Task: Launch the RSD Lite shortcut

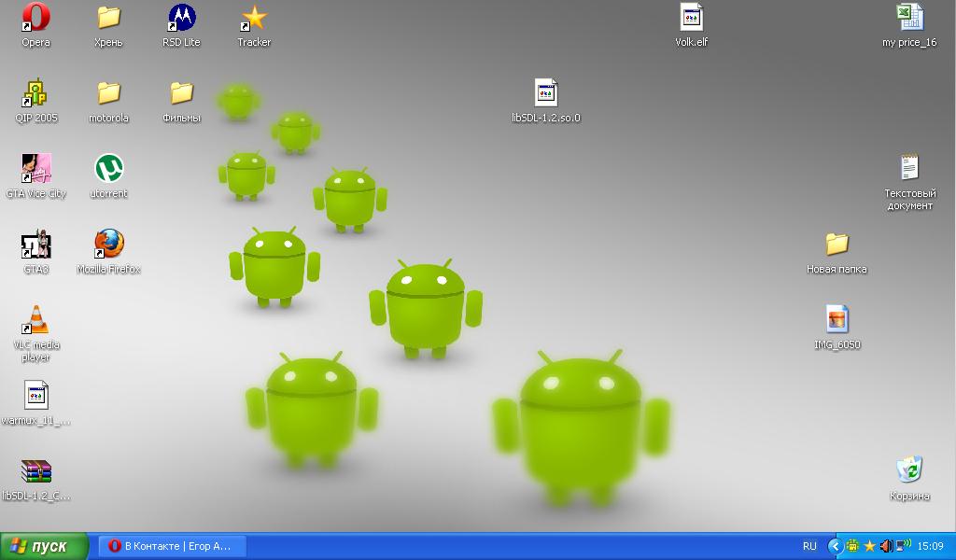Action: pyautogui.click(x=182, y=19)
